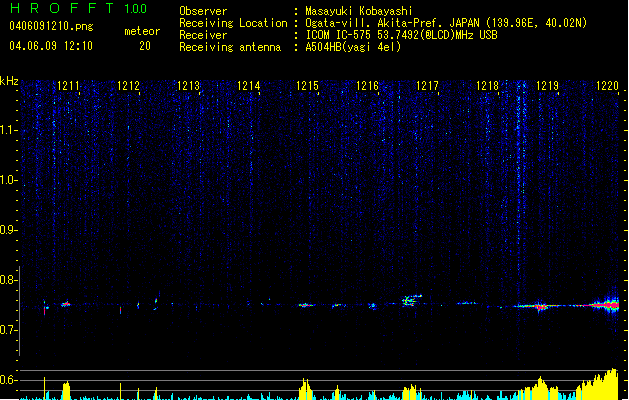Image resolution: width=629 pixels, height=400 pixels.
Task: Click the 'Receiver' field label
Action: 203,35
